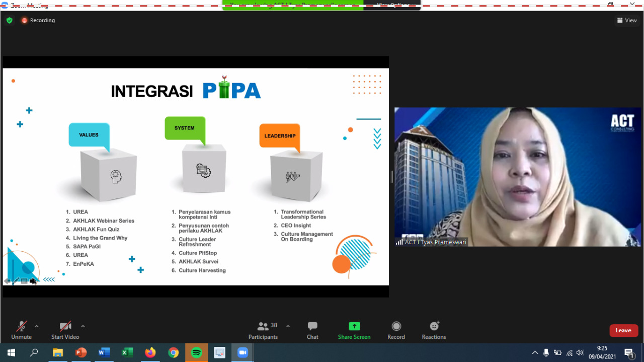
Task: Start recording with the Record button
Action: coord(396,330)
